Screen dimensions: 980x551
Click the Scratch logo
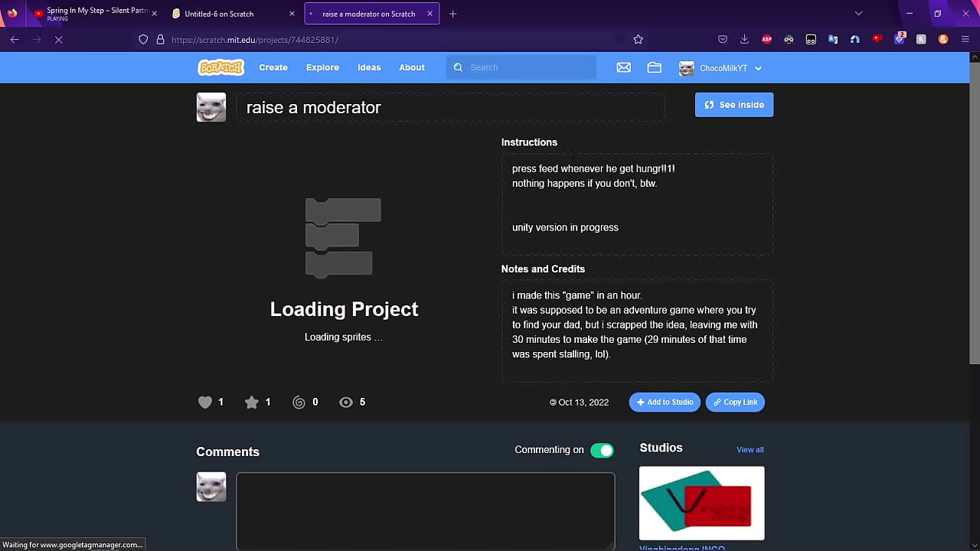[220, 67]
